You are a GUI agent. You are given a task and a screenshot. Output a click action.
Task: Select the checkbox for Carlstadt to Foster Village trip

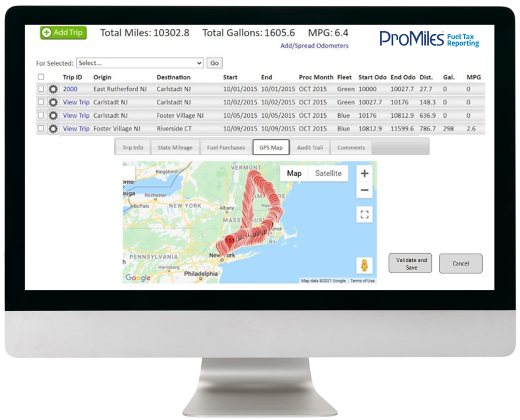pos(41,116)
